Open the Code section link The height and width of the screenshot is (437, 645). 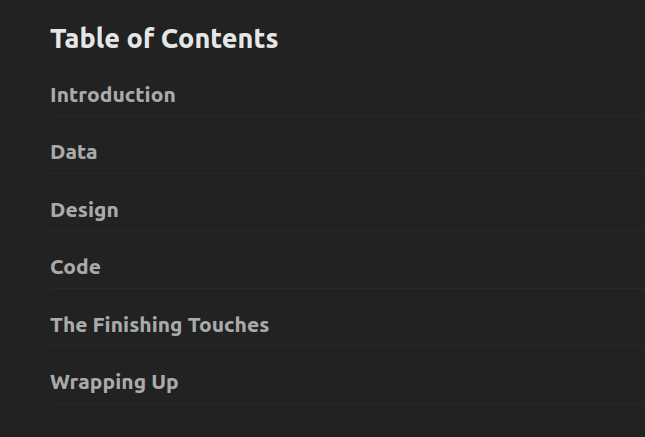point(75,267)
